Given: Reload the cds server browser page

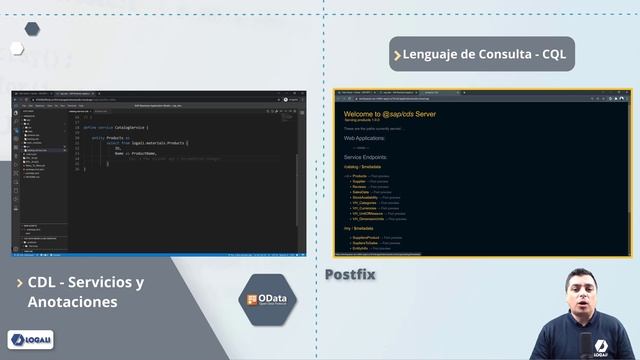Looking at the screenshot, I should click(349, 99).
